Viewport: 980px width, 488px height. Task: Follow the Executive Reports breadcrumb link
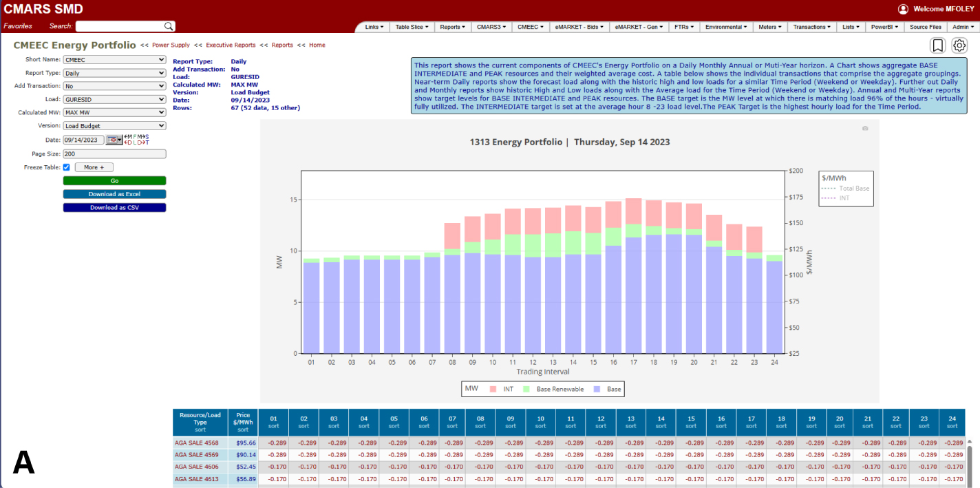231,45
